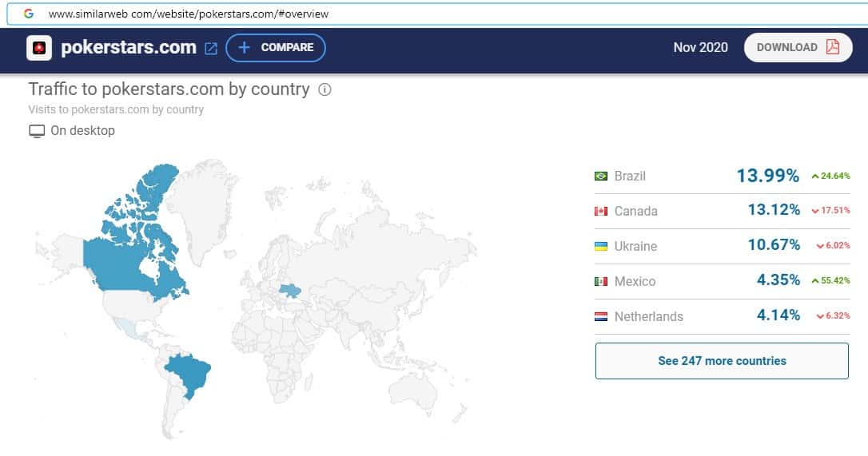This screenshot has width=868, height=456.
Task: Click the Brazil flag icon
Action: click(600, 176)
